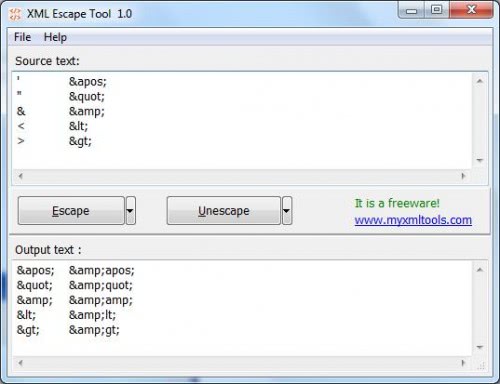The height and width of the screenshot is (384, 500).
Task: Click the &lt; entry in Source text
Action: coord(78,126)
